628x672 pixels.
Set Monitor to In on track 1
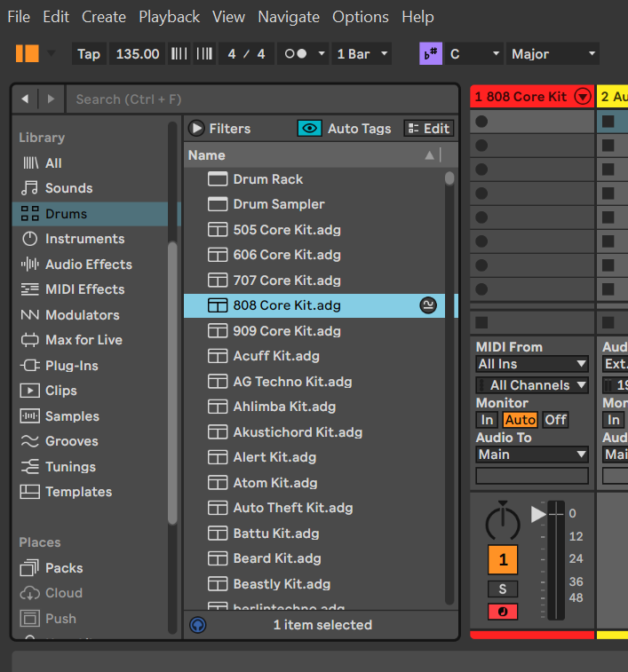coord(487,420)
